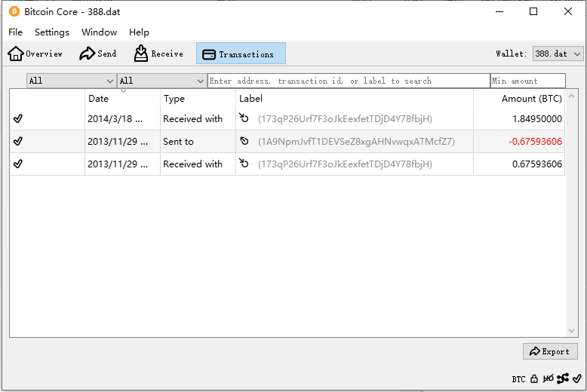The width and height of the screenshot is (587, 392).
Task: Select the Transactions tab
Action: pyautogui.click(x=241, y=54)
